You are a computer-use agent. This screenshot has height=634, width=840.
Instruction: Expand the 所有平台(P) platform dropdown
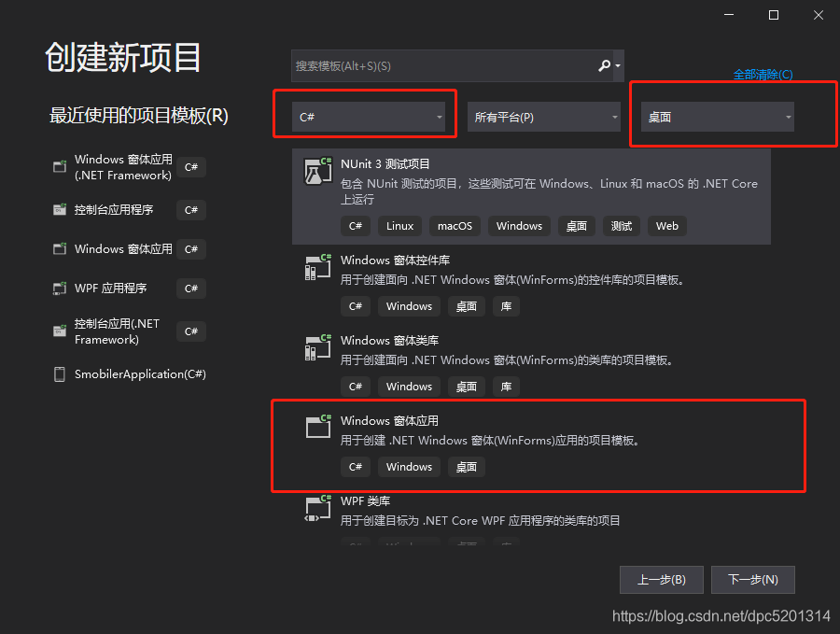(x=544, y=117)
